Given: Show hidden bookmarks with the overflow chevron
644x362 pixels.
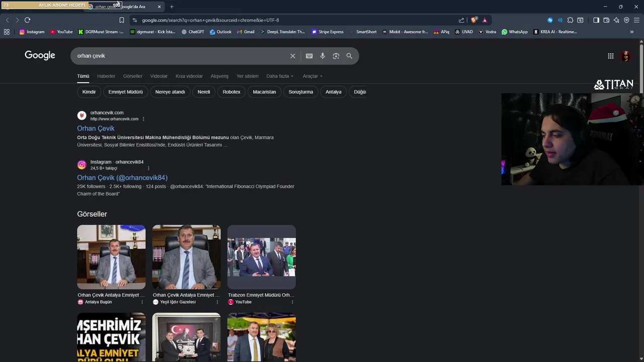Looking at the screenshot, I should pos(631,32).
